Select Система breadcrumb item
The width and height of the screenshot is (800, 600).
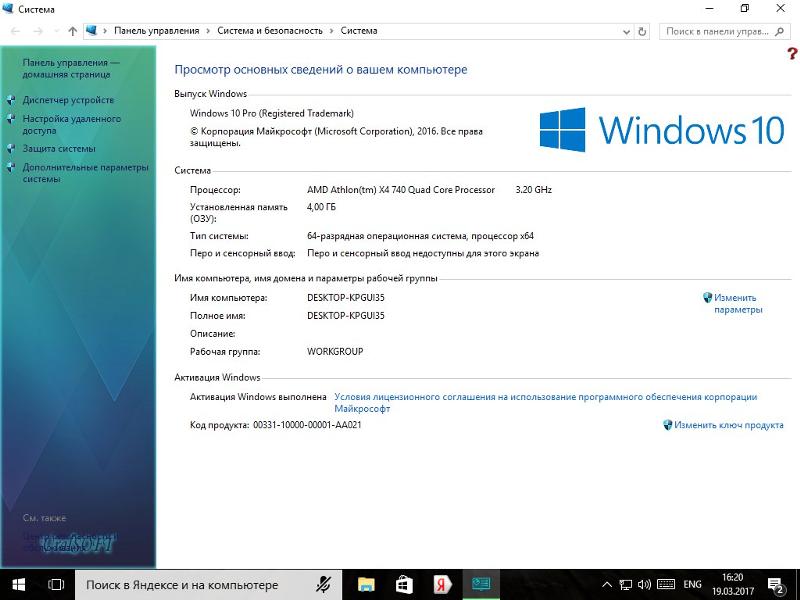359,31
